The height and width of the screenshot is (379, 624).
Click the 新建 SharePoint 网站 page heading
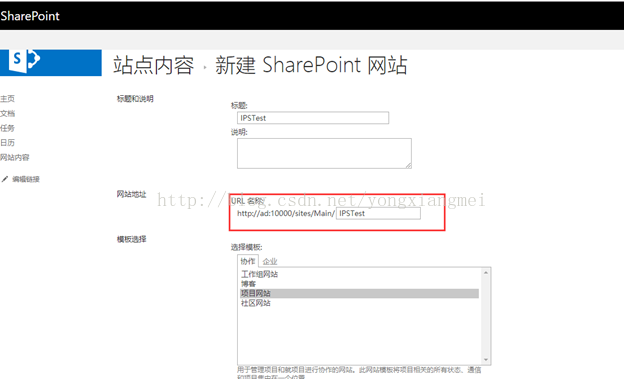pyautogui.click(x=311, y=65)
